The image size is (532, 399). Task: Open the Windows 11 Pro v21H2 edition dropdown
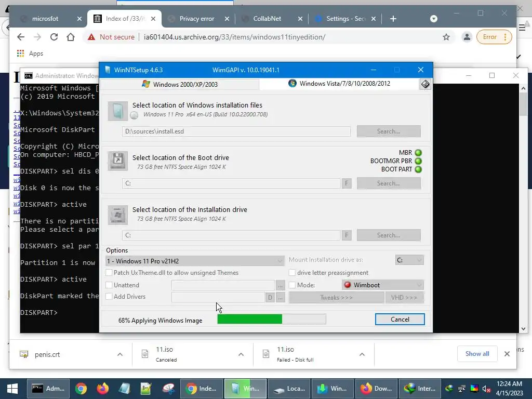tap(195, 261)
